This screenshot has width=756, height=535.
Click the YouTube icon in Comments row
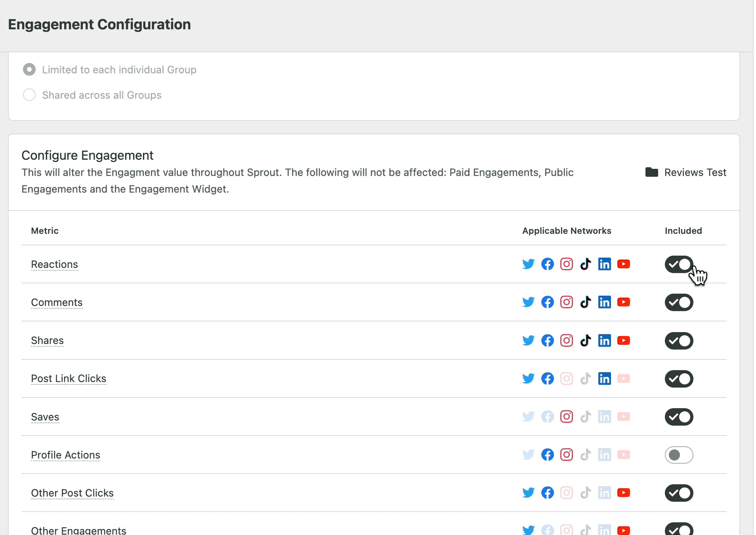tap(624, 302)
